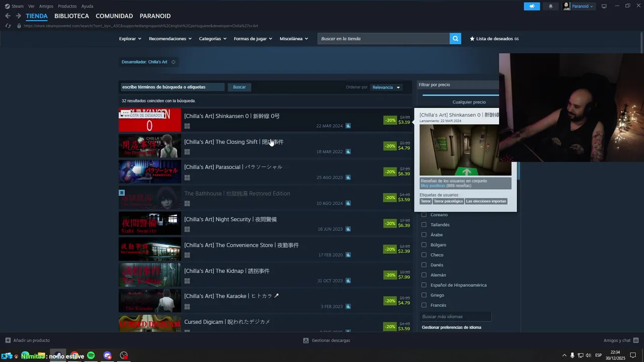This screenshot has width=644, height=362.
Task: Open the Amigos menu
Action: pos(46,6)
